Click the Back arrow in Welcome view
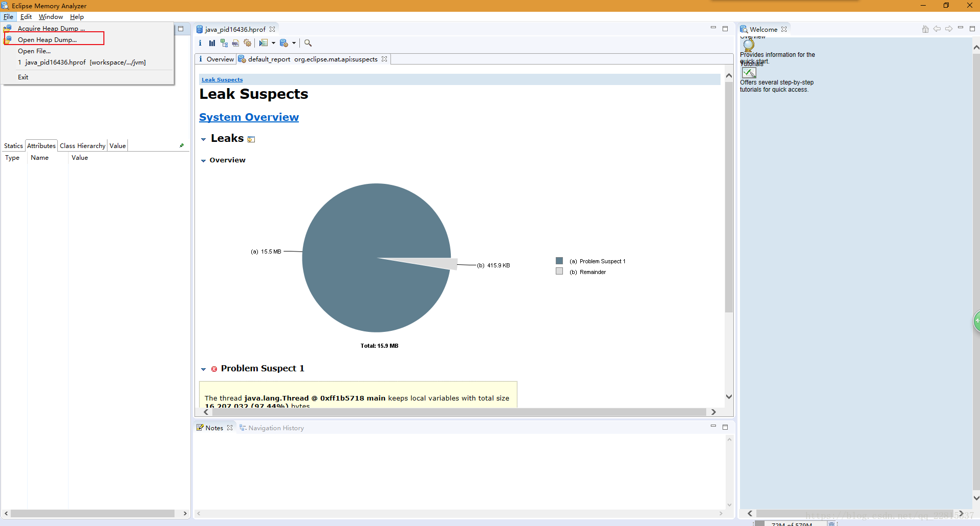 (x=937, y=29)
